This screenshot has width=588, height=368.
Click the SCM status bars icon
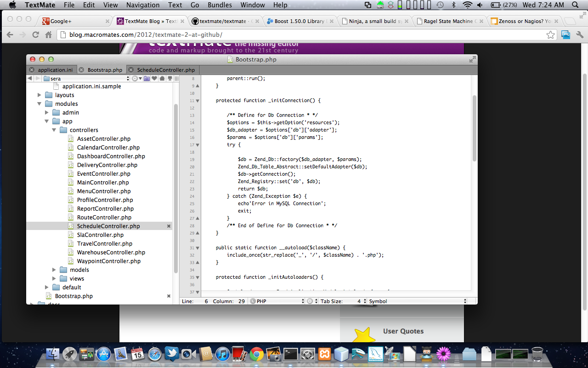(176, 79)
